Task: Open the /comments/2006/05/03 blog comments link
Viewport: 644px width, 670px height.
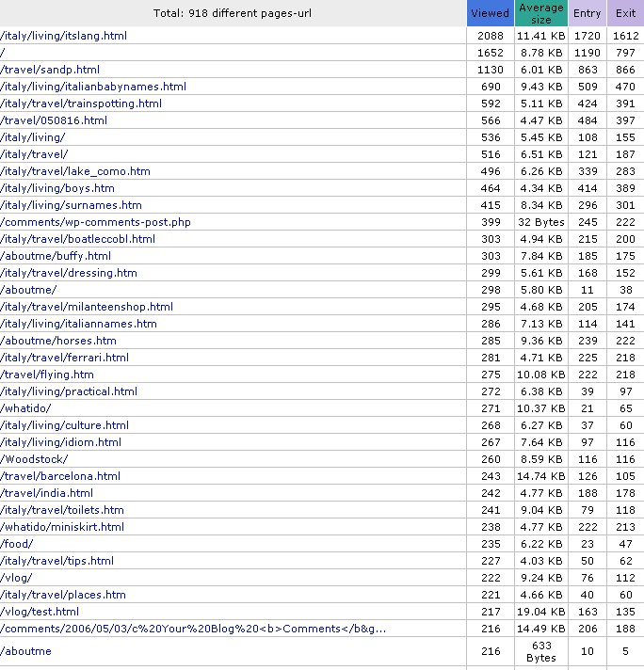Action: [x=193, y=629]
